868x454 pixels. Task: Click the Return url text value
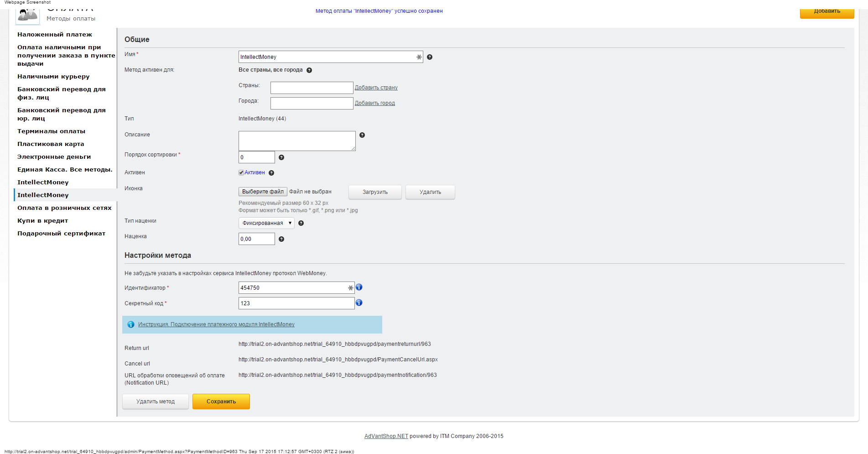pos(335,344)
